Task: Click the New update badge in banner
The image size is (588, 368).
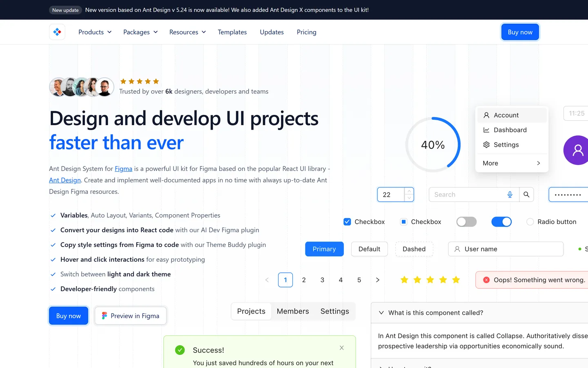Action: click(x=65, y=10)
